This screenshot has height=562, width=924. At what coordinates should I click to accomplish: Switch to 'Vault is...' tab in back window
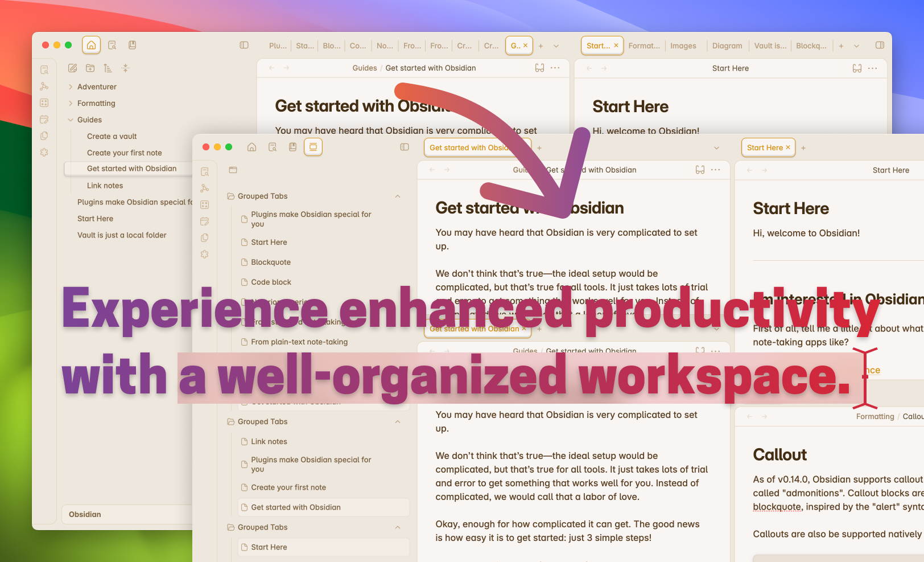(x=770, y=46)
